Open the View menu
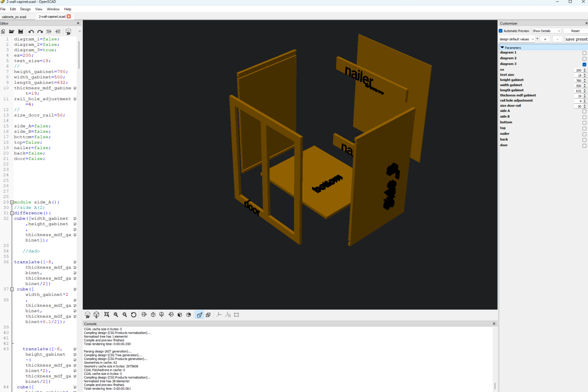The image size is (588, 392). click(x=39, y=9)
